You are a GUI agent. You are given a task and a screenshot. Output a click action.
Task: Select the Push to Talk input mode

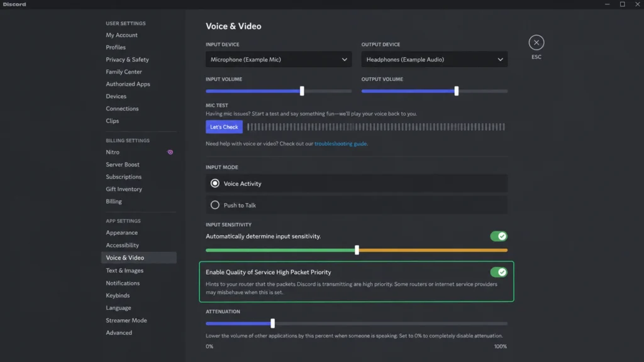coord(357,205)
